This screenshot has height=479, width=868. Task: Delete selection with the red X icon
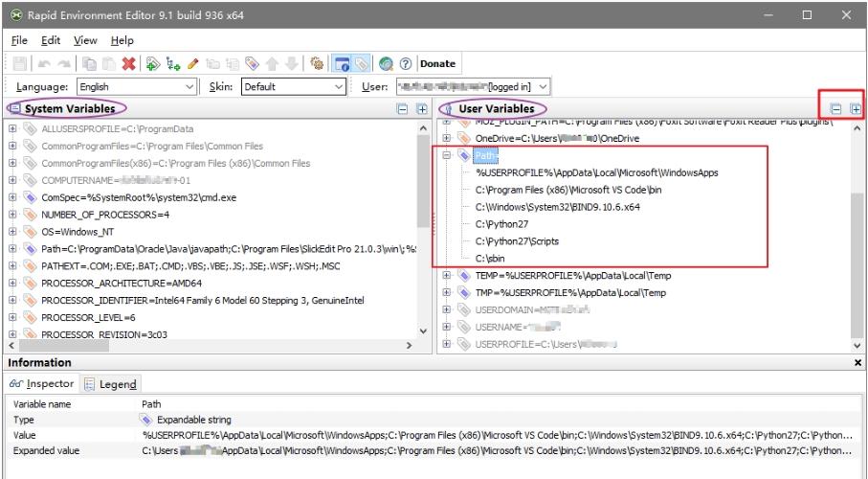pyautogui.click(x=129, y=64)
